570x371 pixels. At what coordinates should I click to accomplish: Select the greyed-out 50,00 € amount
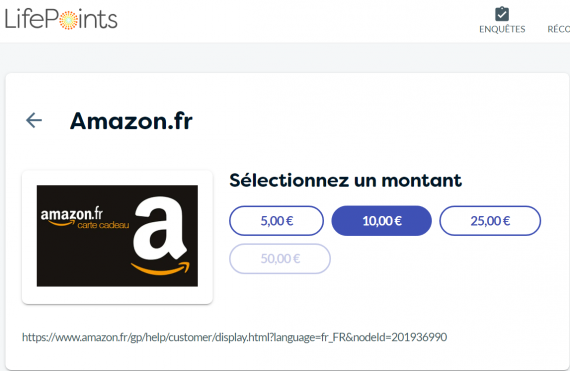(x=280, y=258)
